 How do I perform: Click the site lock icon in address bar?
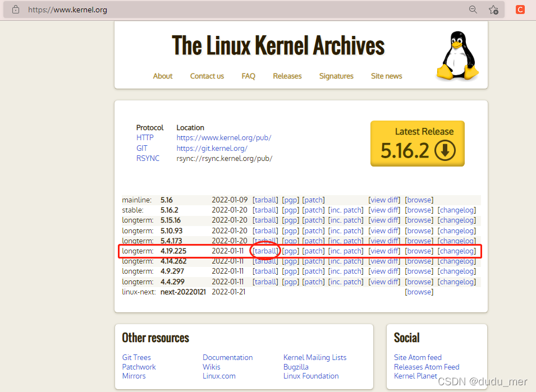[x=16, y=10]
